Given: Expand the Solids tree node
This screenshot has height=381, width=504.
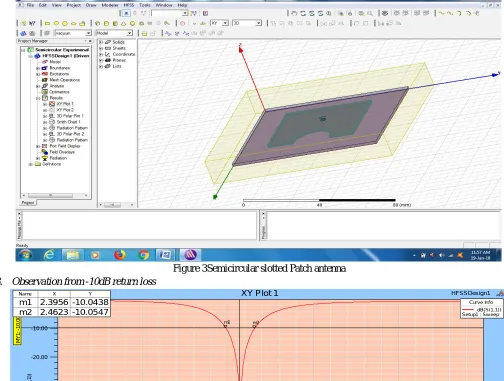Looking at the screenshot, I should pos(101,42).
